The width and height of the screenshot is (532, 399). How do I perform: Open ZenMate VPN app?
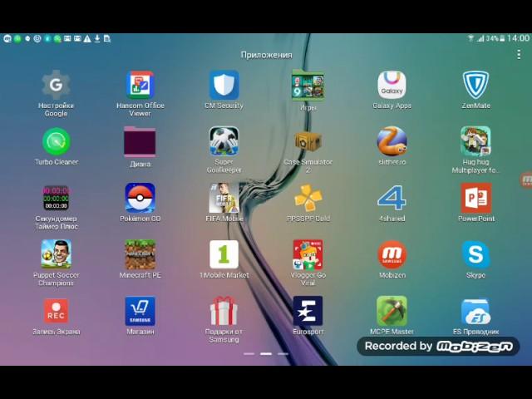tap(475, 85)
